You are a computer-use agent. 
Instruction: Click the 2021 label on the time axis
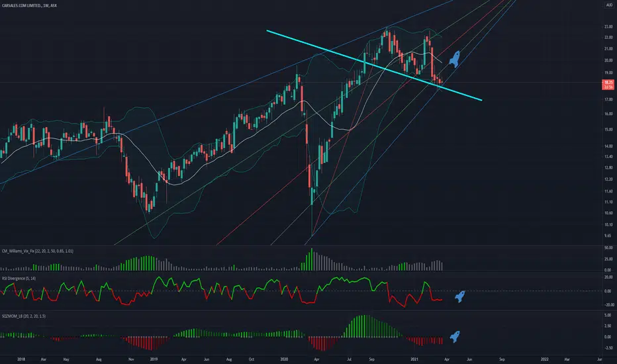pos(414,359)
